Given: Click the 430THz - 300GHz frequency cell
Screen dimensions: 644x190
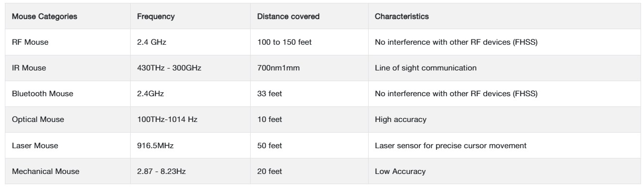Looking at the screenshot, I should click(190, 68).
